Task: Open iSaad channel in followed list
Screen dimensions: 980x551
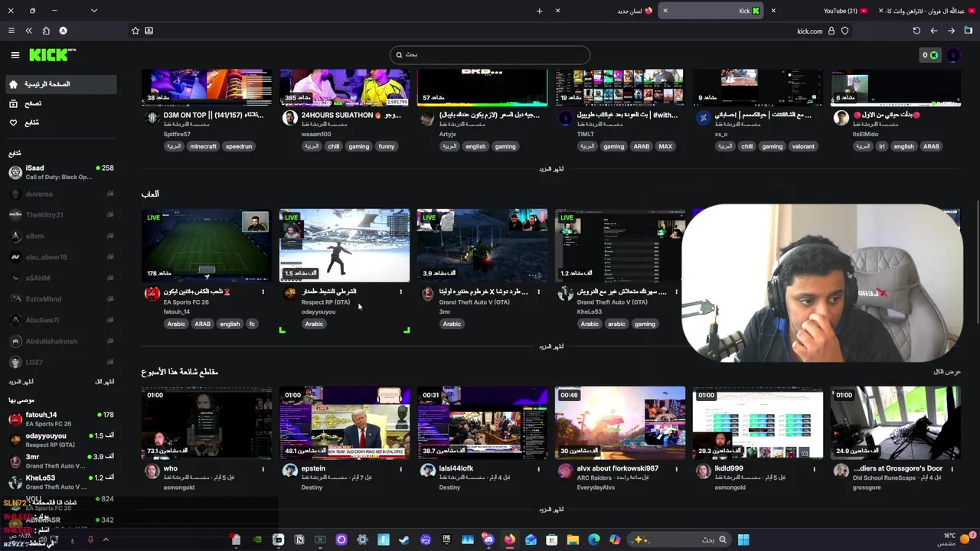Action: (x=61, y=172)
